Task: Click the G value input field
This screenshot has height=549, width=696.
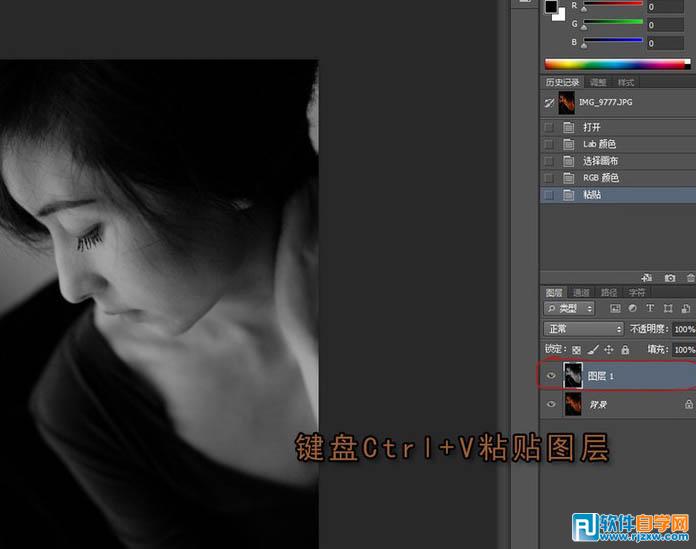Action: (x=665, y=25)
